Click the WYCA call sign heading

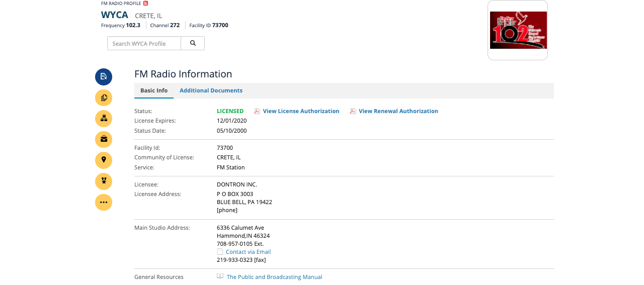pos(115,15)
